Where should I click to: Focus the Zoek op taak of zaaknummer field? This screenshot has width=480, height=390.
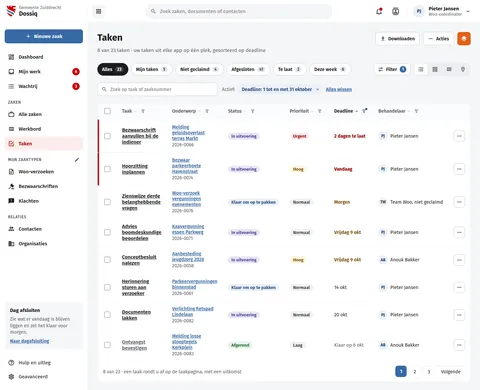click(157, 89)
